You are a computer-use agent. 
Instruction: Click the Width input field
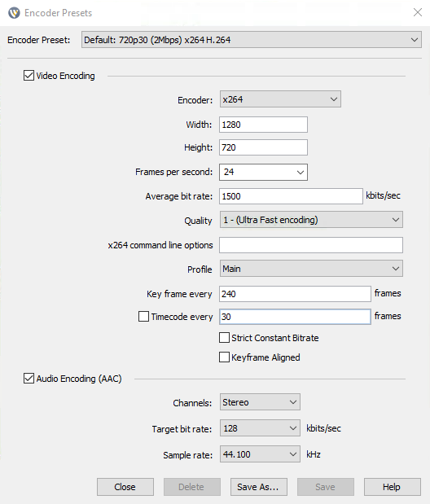click(263, 125)
